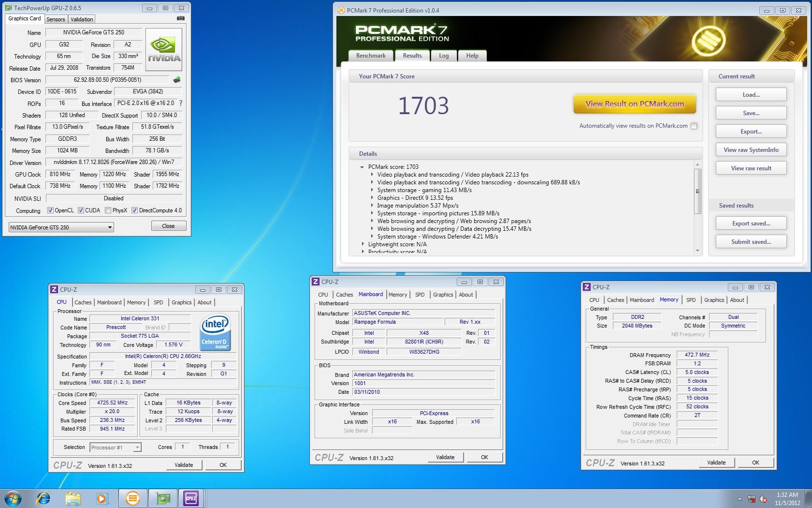Expand Video playback 22.13 fps detail row

pos(372,175)
